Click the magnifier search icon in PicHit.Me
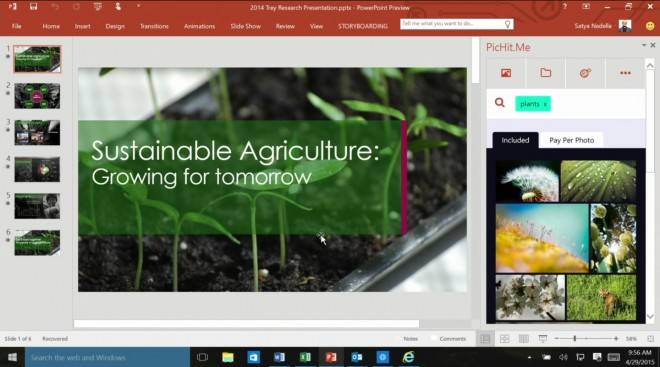 click(500, 103)
